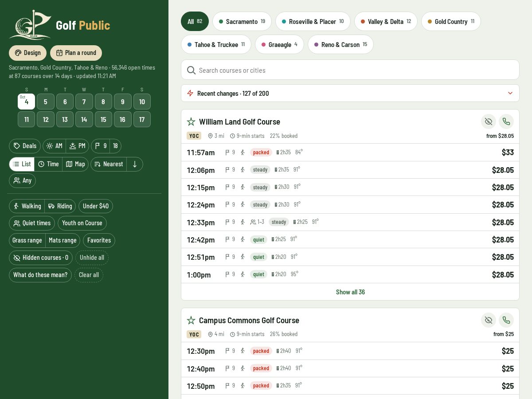This screenshot has height=399, width=532.
Task: Click quiet tag on 12:42pm row
Action: pos(258,239)
